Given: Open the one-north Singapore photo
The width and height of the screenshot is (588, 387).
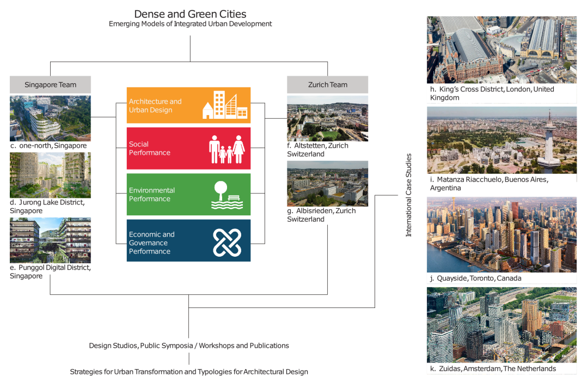Looking at the screenshot, I should point(50,118).
